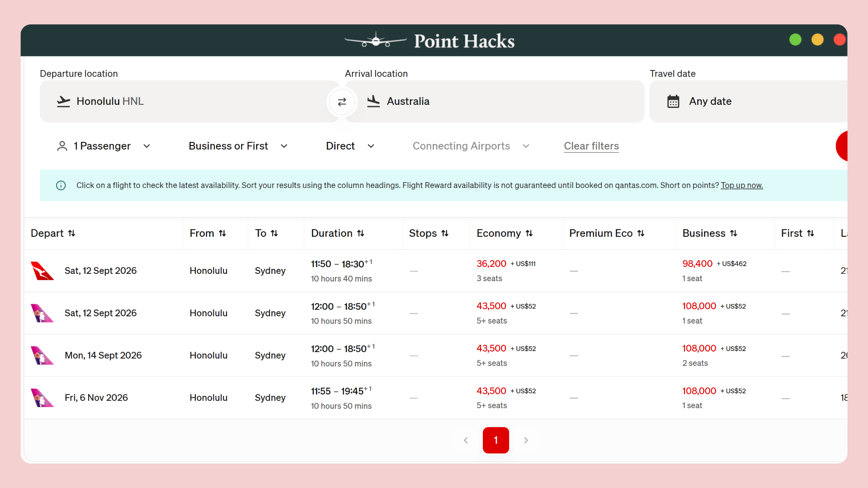The image size is (868, 488).
Task: Expand the Connecting Airports chevron
Action: point(526,146)
